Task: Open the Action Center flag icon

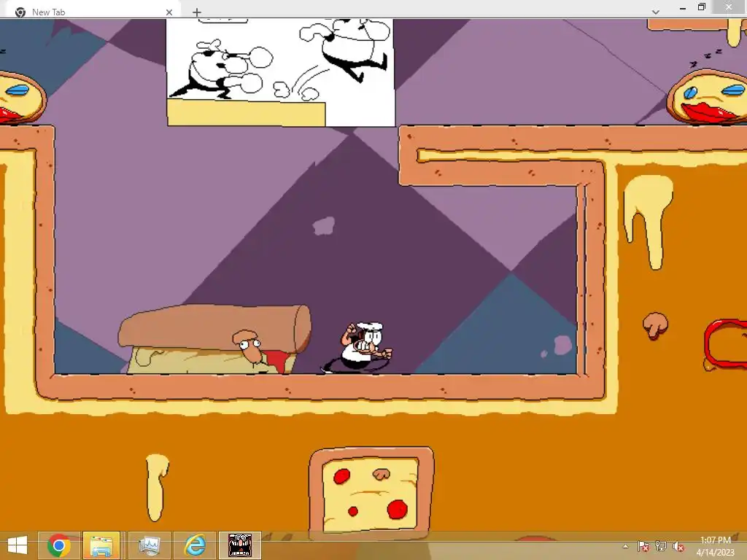Action: (x=643, y=547)
